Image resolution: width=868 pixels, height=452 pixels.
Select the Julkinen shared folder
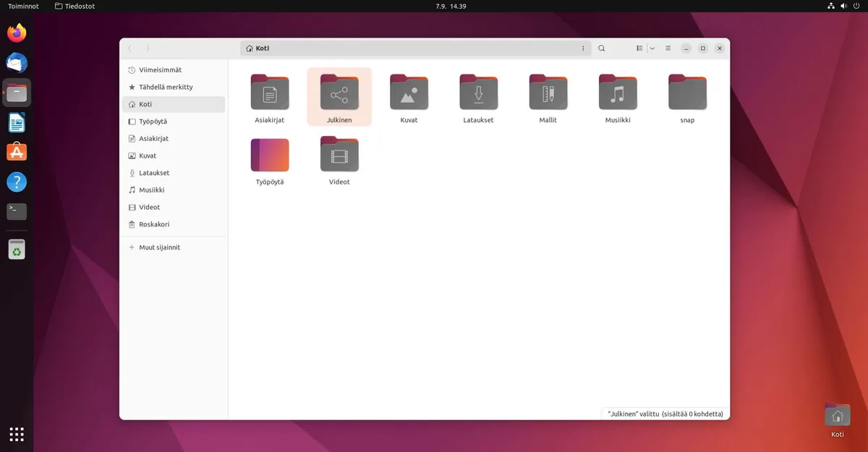[x=339, y=92]
